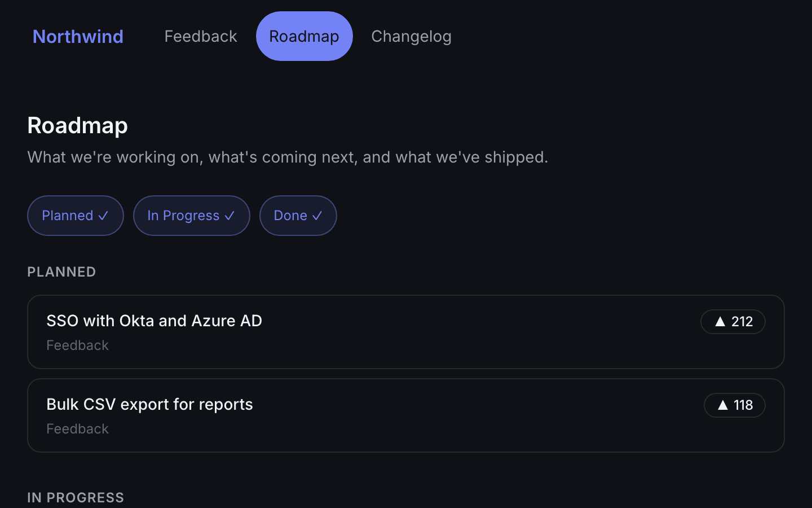Click Feedback label under Bulk CSV item
Image resolution: width=812 pixels, height=508 pixels.
tap(78, 429)
